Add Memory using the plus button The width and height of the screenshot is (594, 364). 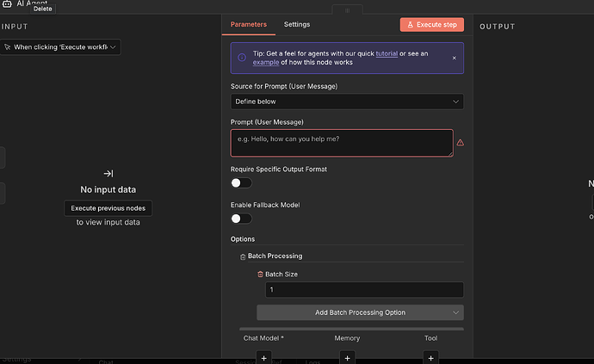coord(347,356)
